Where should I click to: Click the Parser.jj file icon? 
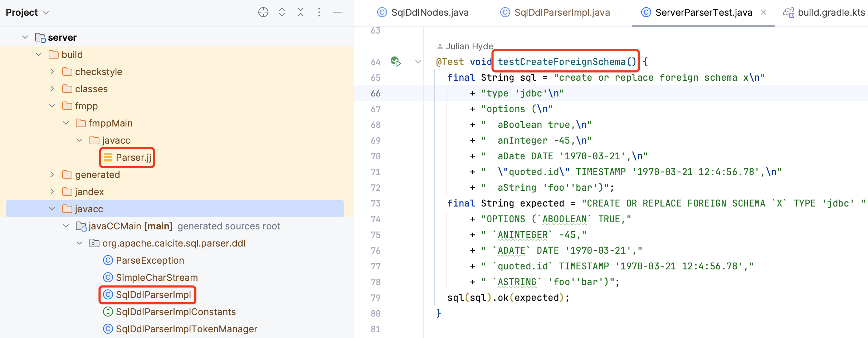click(108, 157)
